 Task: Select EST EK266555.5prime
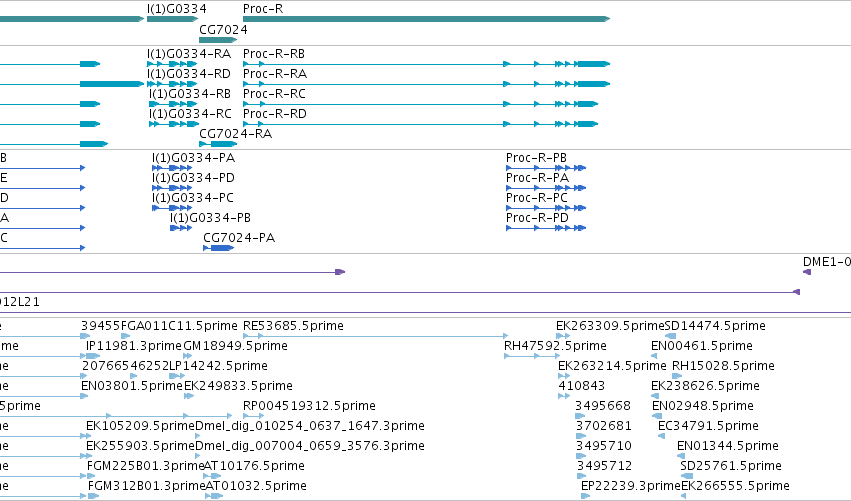(x=735, y=487)
